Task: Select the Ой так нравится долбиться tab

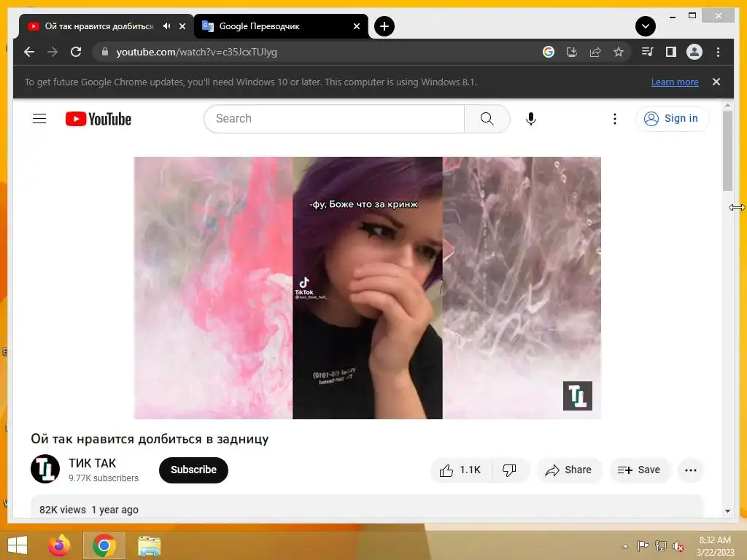Action: (99, 26)
